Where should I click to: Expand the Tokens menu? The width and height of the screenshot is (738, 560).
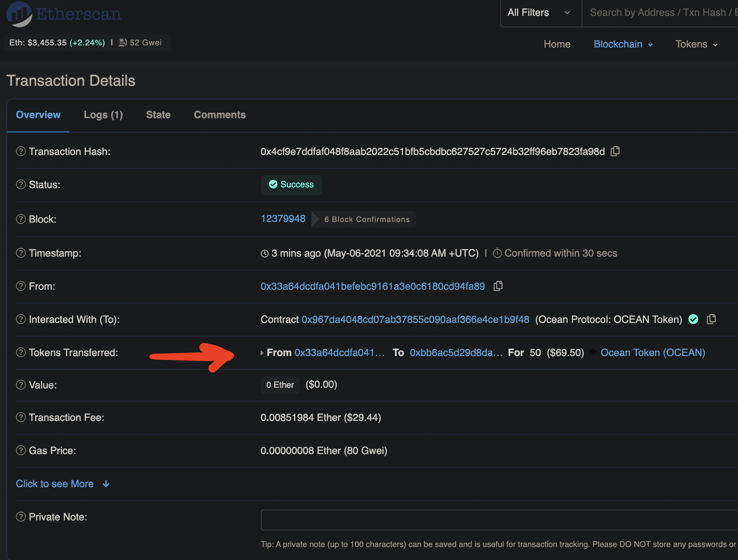click(697, 44)
